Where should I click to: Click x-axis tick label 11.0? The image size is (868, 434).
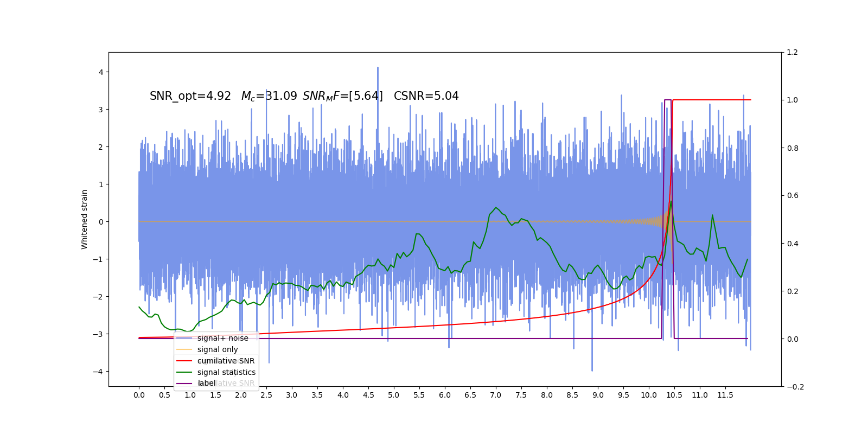[700, 395]
